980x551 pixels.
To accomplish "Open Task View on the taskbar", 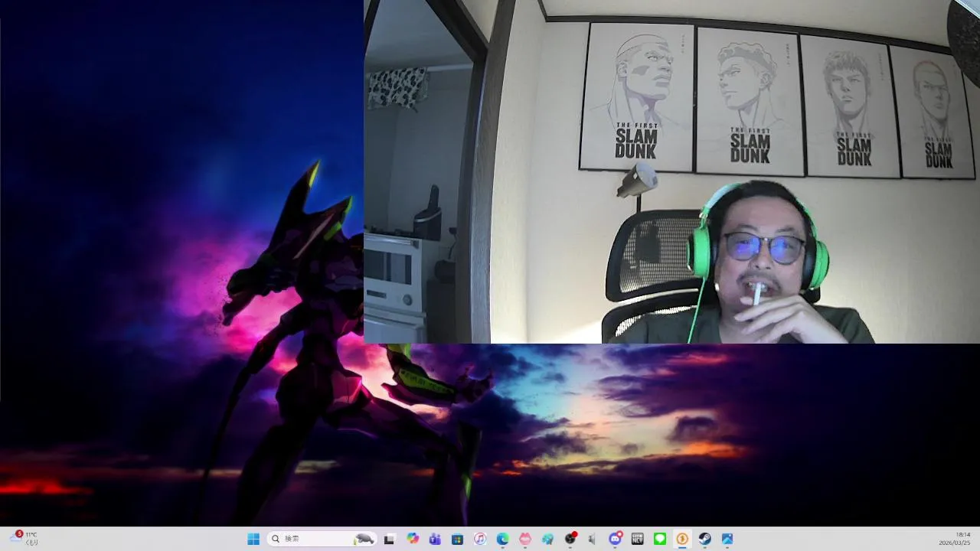I will 389,539.
